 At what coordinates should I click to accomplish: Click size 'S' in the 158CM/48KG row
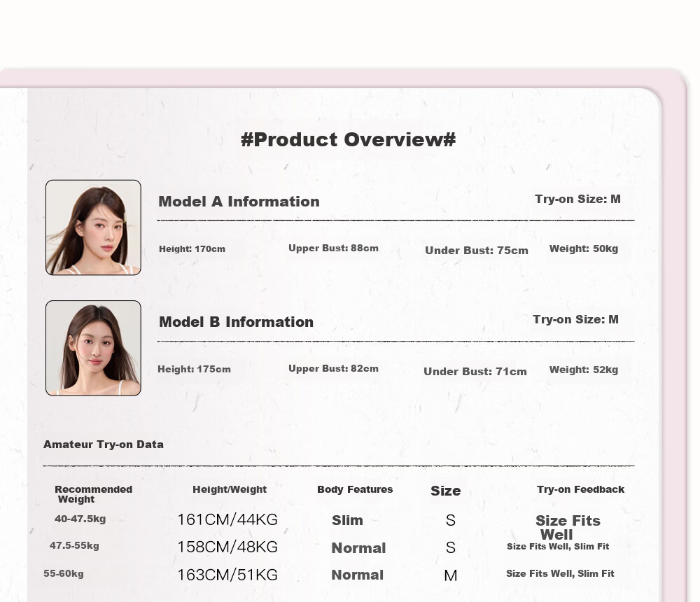tap(450, 547)
